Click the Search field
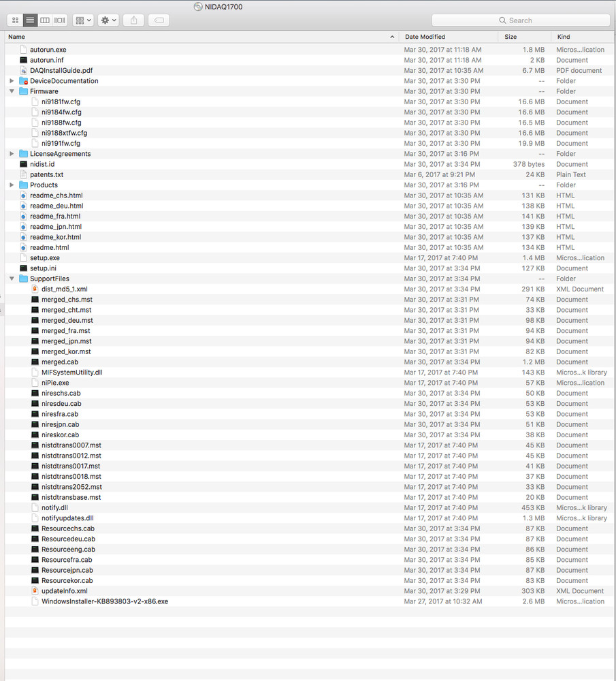This screenshot has width=616, height=681. (x=521, y=20)
